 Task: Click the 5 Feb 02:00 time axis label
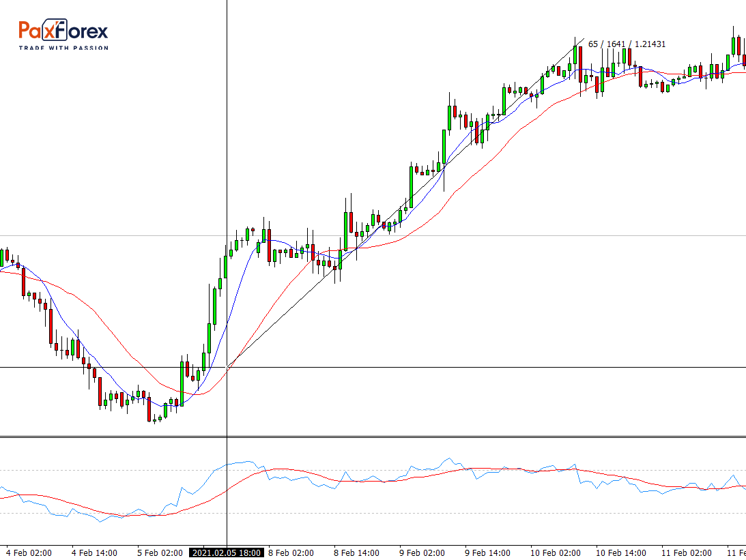[160, 553]
